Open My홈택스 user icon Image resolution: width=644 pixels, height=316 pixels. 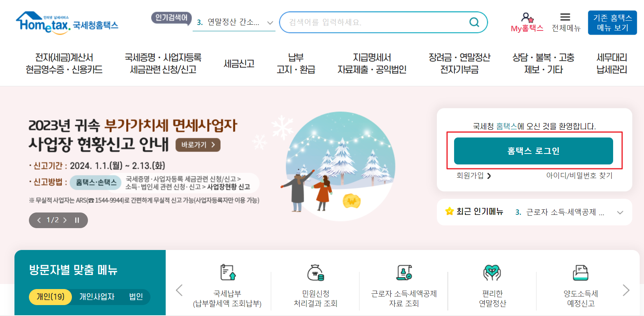tap(527, 18)
